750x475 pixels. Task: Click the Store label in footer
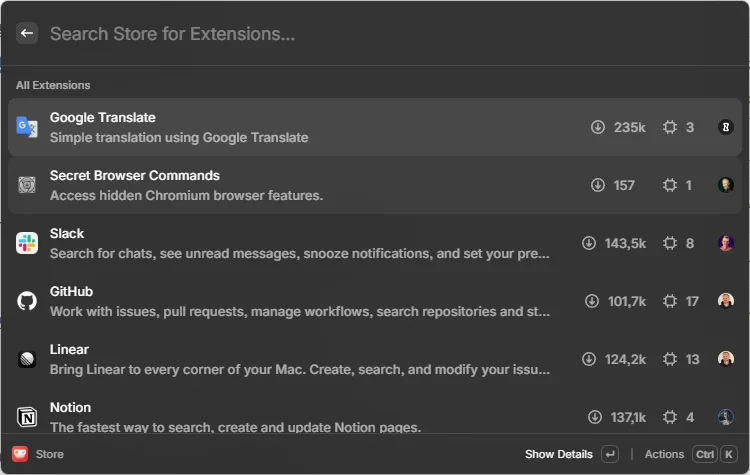49,454
